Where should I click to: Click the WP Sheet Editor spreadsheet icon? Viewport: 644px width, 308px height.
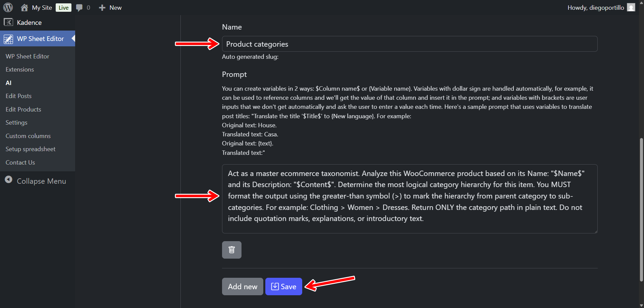click(x=8, y=39)
